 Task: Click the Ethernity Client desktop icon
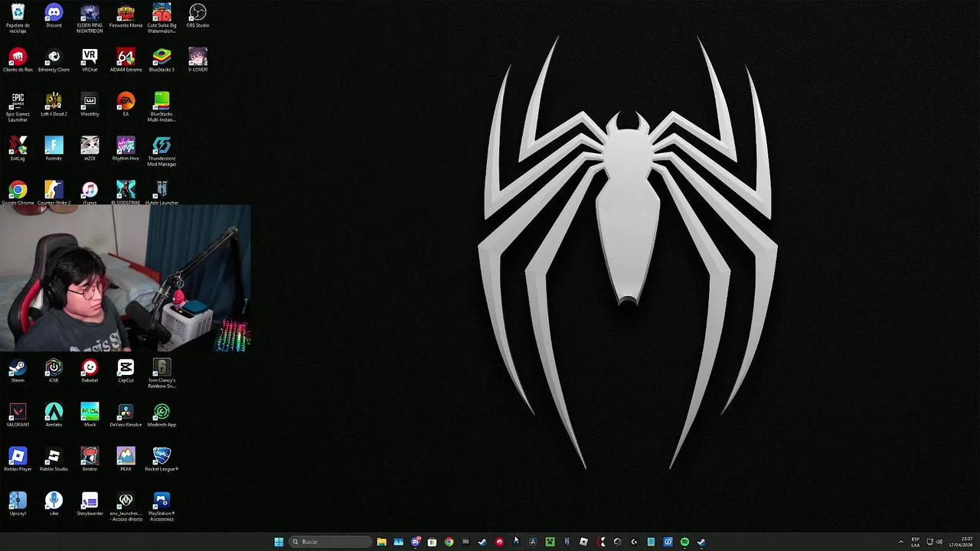54,60
